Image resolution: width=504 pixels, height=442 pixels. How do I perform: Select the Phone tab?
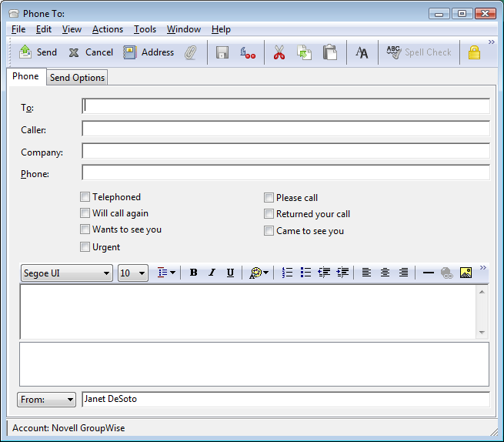tap(25, 76)
